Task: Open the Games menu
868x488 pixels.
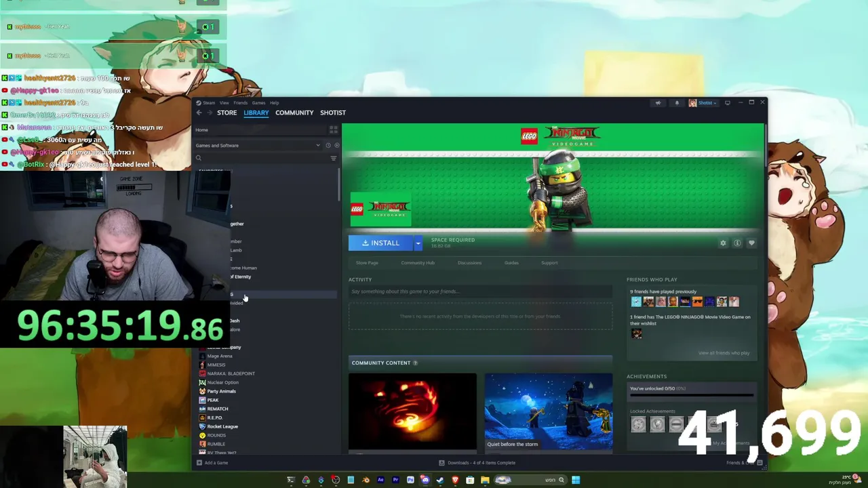Action: [x=259, y=103]
